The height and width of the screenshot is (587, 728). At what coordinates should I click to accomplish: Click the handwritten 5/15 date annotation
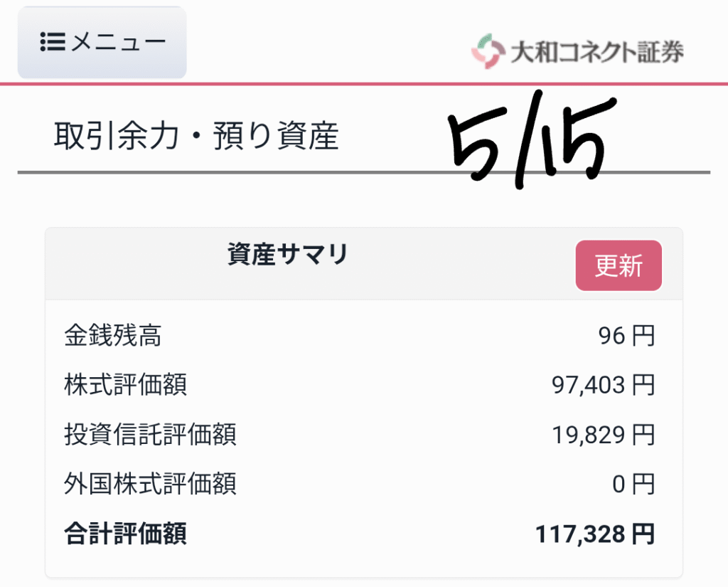point(532,139)
